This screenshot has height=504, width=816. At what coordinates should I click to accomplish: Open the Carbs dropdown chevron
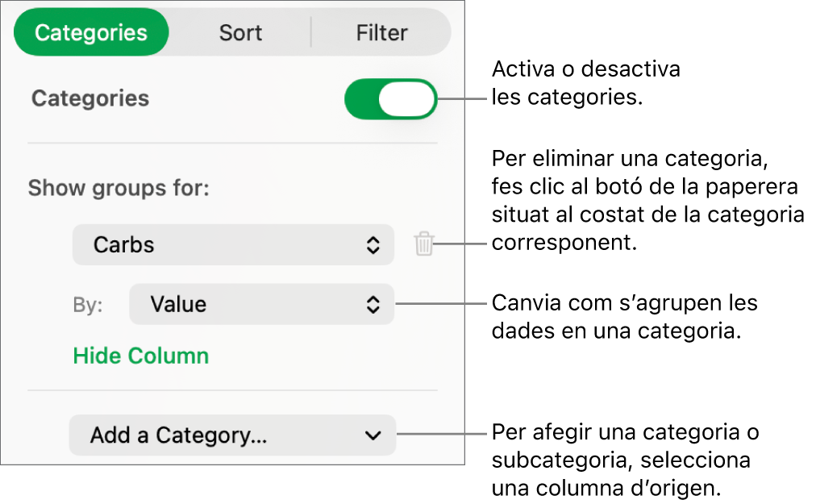coord(373,244)
